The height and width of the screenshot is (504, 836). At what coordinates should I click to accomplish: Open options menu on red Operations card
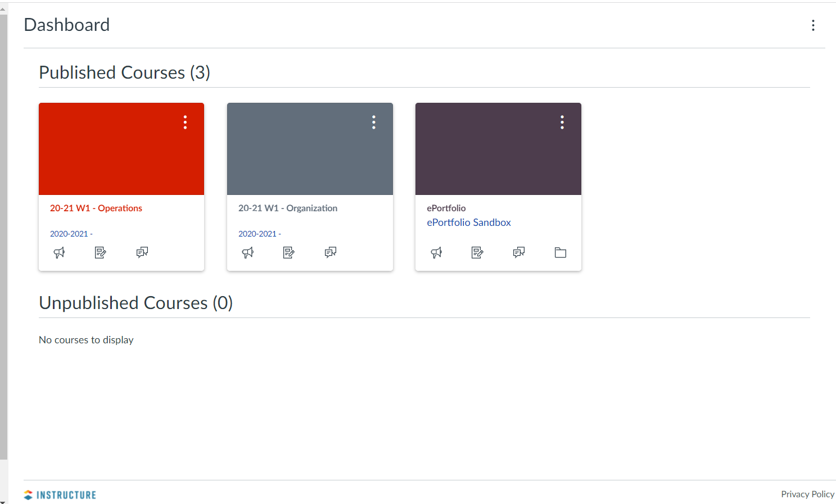pos(185,122)
